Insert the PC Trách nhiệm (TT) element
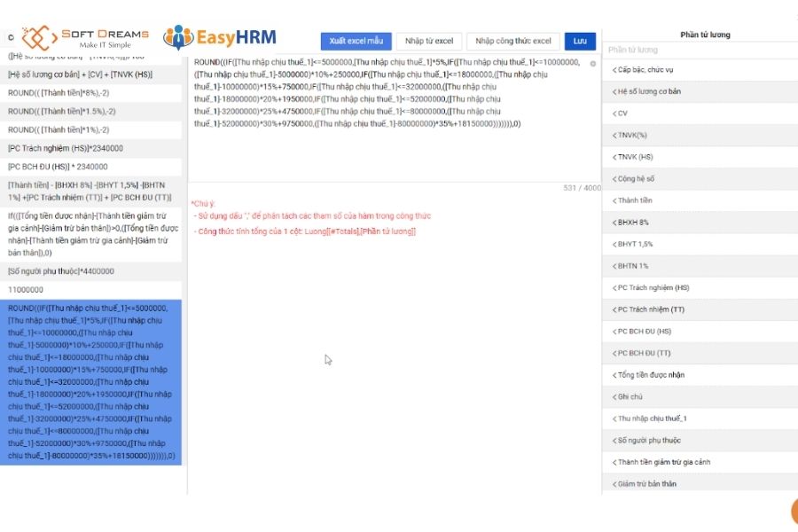The height and width of the screenshot is (532, 798). [700, 309]
